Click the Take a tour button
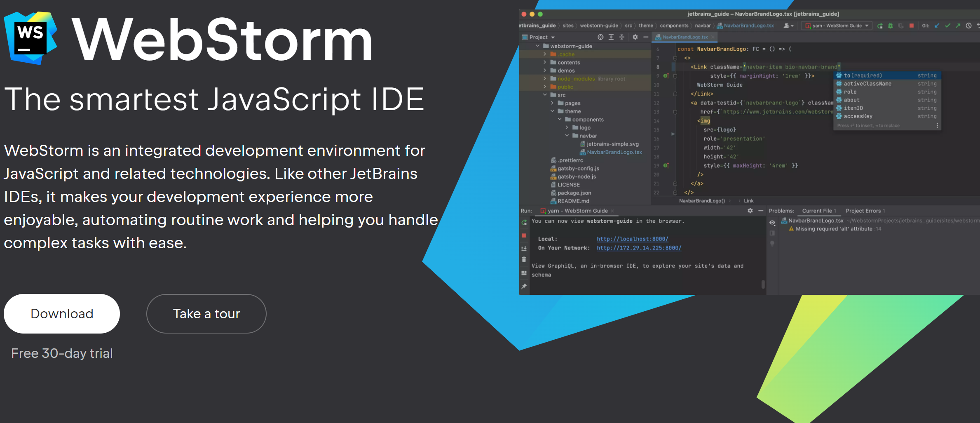Screen dimensions: 980x423 tap(206, 314)
